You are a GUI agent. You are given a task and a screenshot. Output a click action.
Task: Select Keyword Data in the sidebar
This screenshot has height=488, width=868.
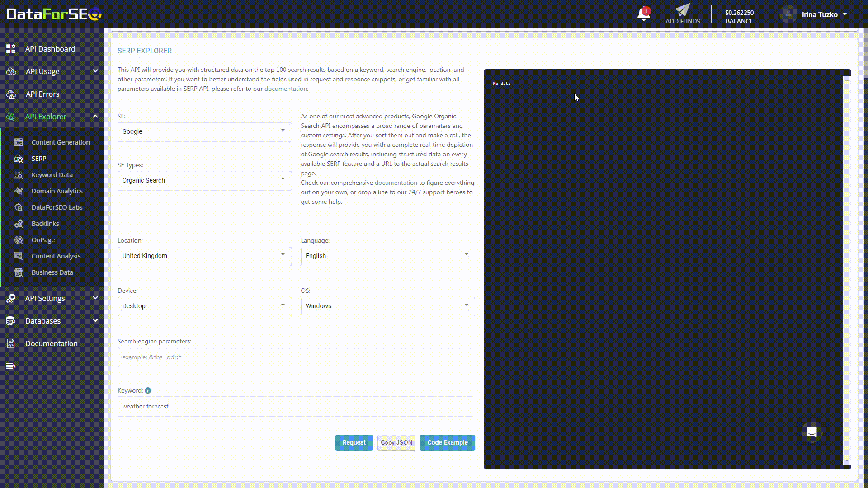click(x=52, y=175)
